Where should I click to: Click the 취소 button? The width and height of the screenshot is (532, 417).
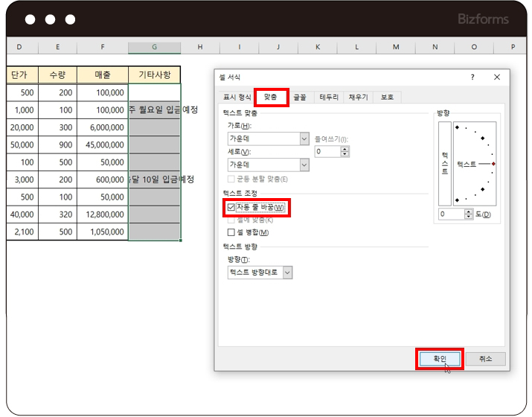click(486, 359)
